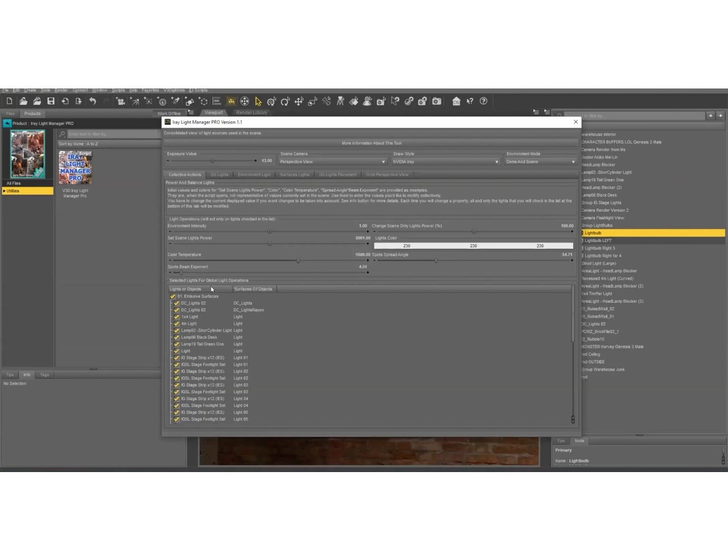The height and width of the screenshot is (560, 728).
Task: Open the Scene Camera Perspective View dropdown
Action: click(x=333, y=162)
